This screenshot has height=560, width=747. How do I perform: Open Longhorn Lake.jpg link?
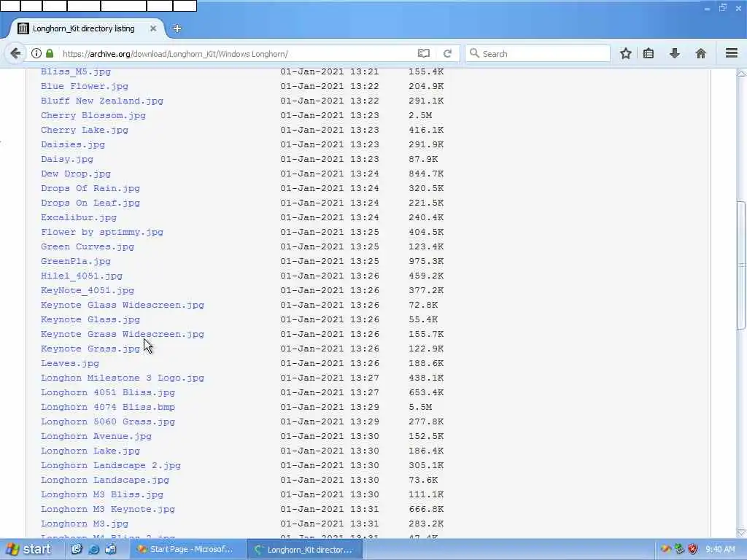tap(90, 451)
